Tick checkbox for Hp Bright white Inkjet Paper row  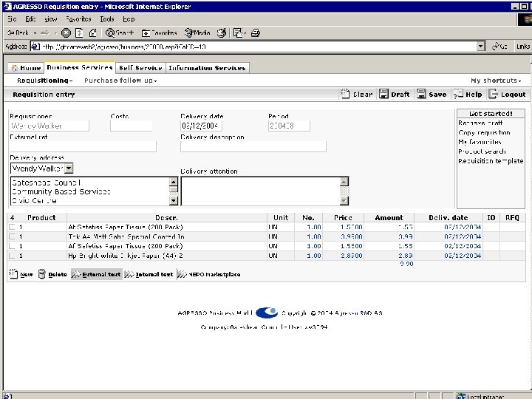point(12,256)
